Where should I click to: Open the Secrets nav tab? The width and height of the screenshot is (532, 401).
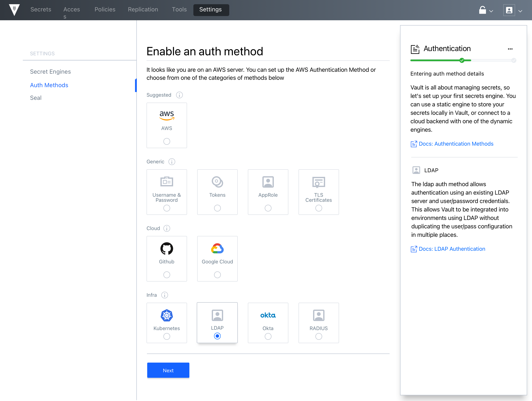(x=41, y=9)
